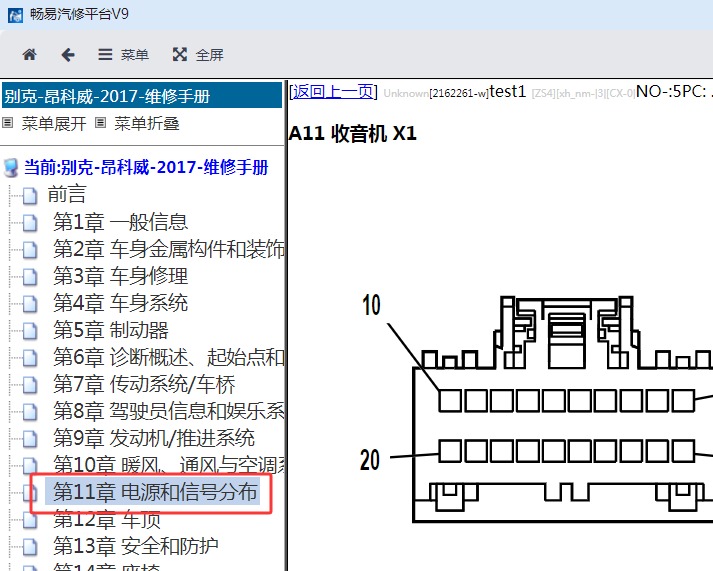Click page icon beside 第6章
This screenshot has width=713, height=571.
pos(30,358)
